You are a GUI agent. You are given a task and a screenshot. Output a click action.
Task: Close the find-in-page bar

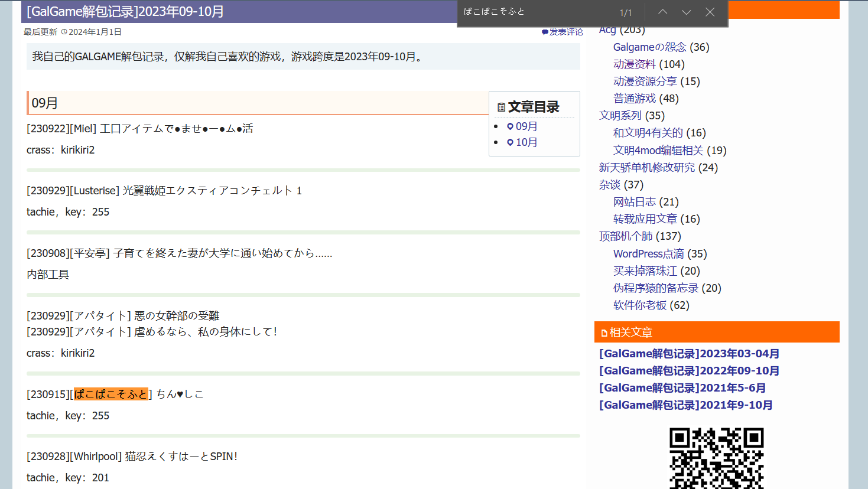tap(710, 12)
